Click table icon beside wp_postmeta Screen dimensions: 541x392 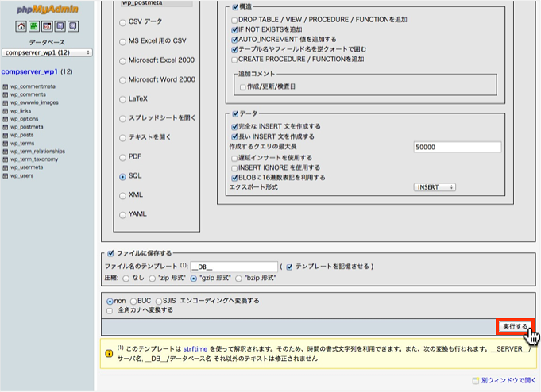6,127
